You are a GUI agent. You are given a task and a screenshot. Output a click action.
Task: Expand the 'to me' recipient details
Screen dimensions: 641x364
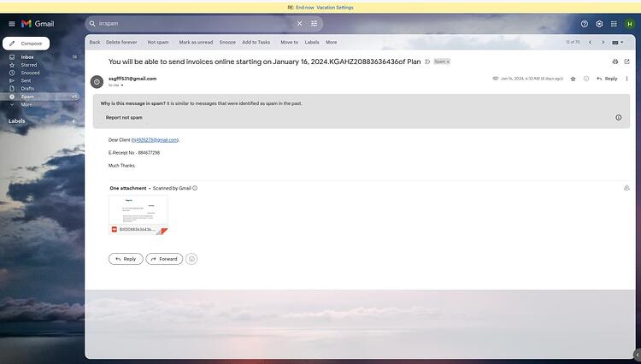(x=122, y=85)
